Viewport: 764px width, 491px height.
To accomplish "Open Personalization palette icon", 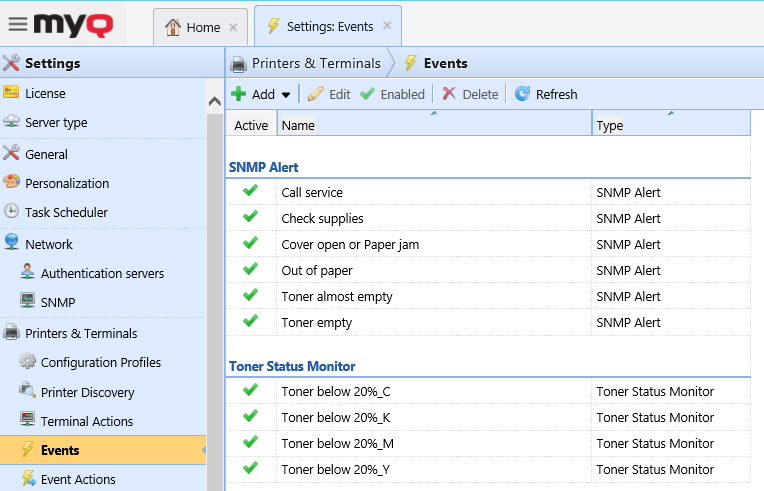I will [x=12, y=183].
